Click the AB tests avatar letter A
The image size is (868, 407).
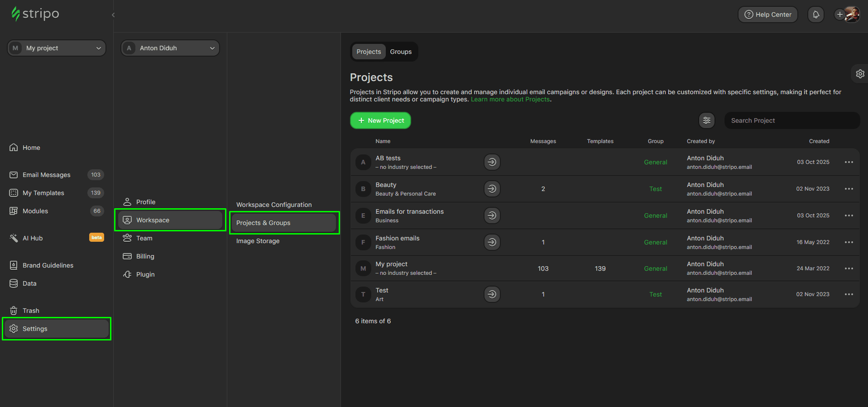click(363, 162)
